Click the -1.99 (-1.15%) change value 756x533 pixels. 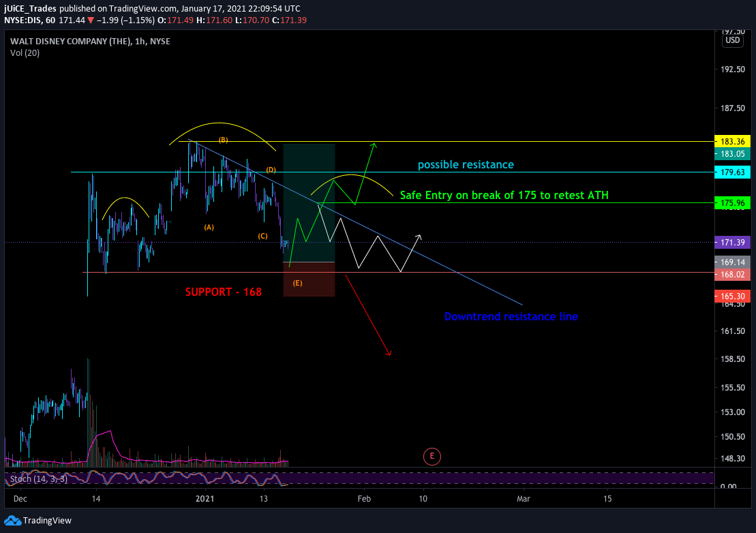pyautogui.click(x=126, y=20)
